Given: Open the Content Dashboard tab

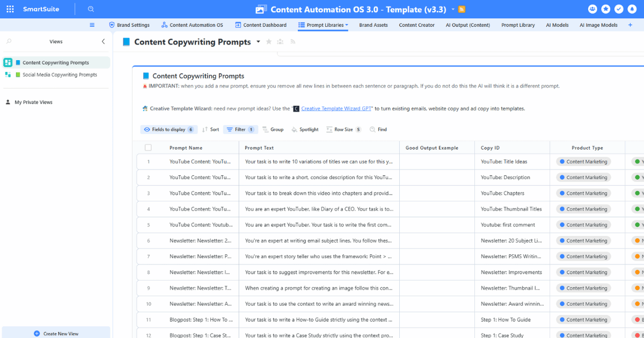Looking at the screenshot, I should coord(260,25).
